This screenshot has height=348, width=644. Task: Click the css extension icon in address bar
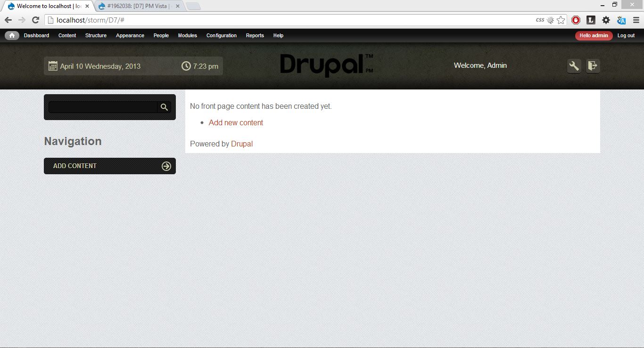pyautogui.click(x=540, y=20)
